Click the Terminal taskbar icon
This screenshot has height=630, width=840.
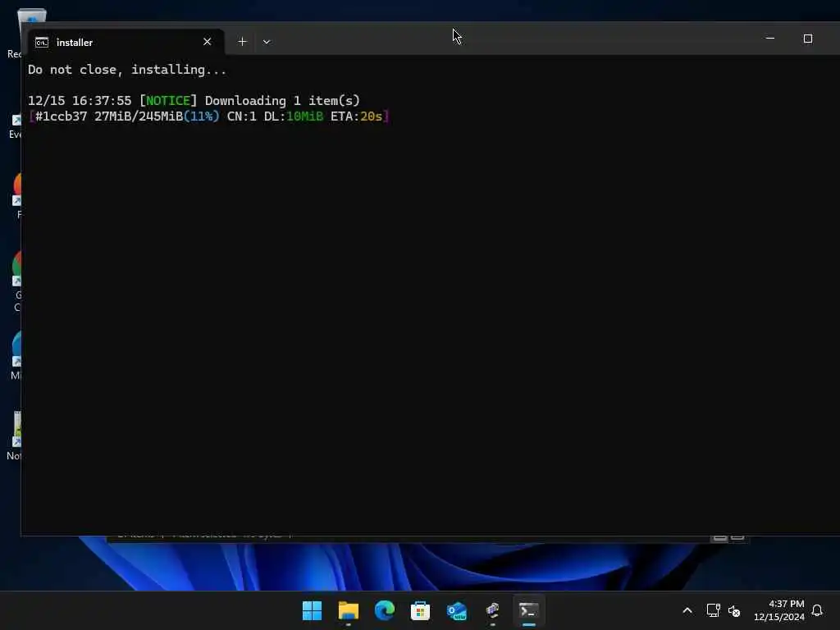[x=529, y=610]
